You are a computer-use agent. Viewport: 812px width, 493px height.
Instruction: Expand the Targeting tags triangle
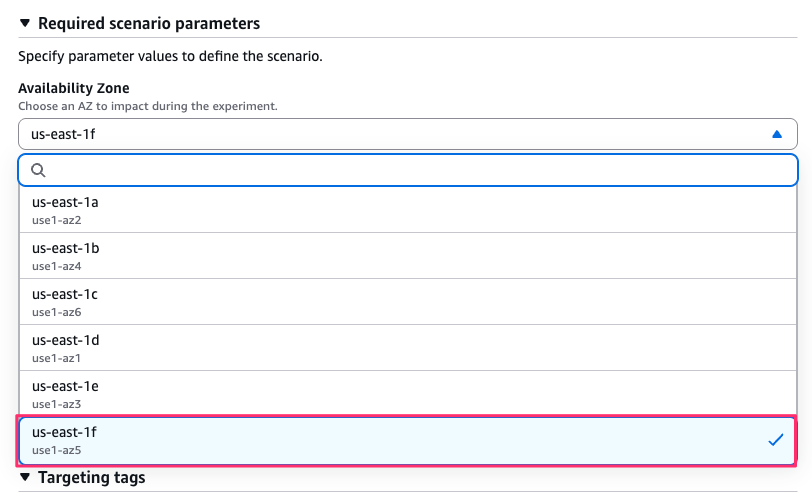tap(25, 478)
